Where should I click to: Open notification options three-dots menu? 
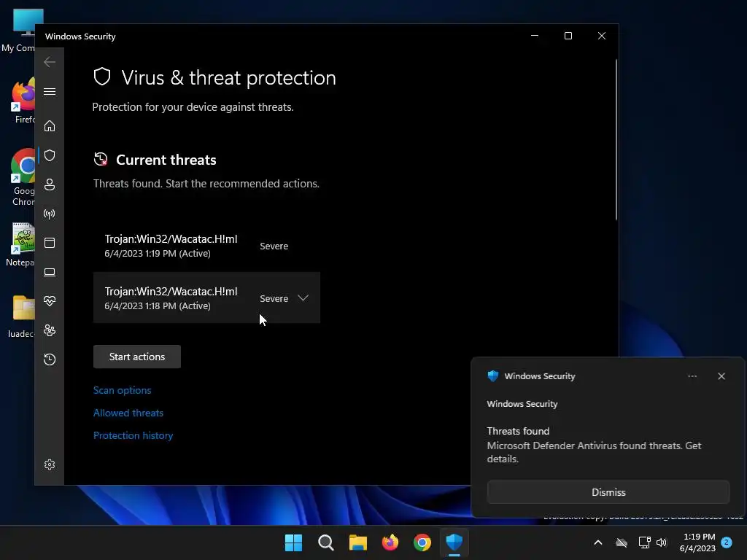click(x=692, y=376)
